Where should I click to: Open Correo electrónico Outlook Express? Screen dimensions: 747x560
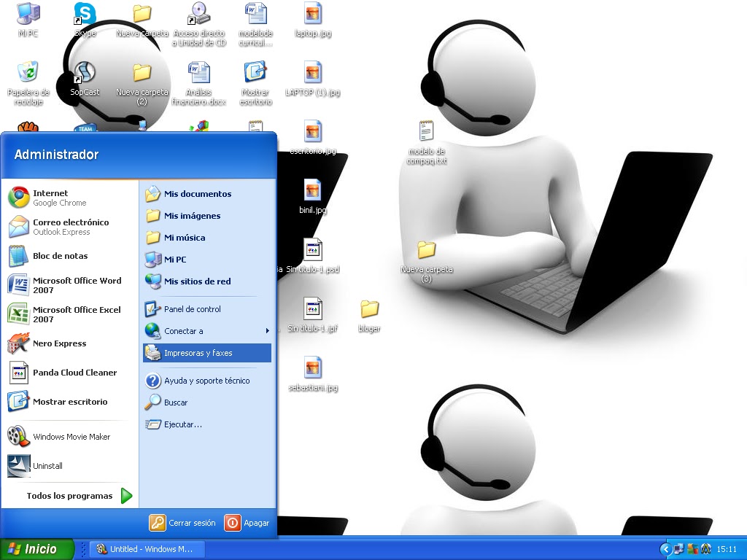click(x=69, y=227)
